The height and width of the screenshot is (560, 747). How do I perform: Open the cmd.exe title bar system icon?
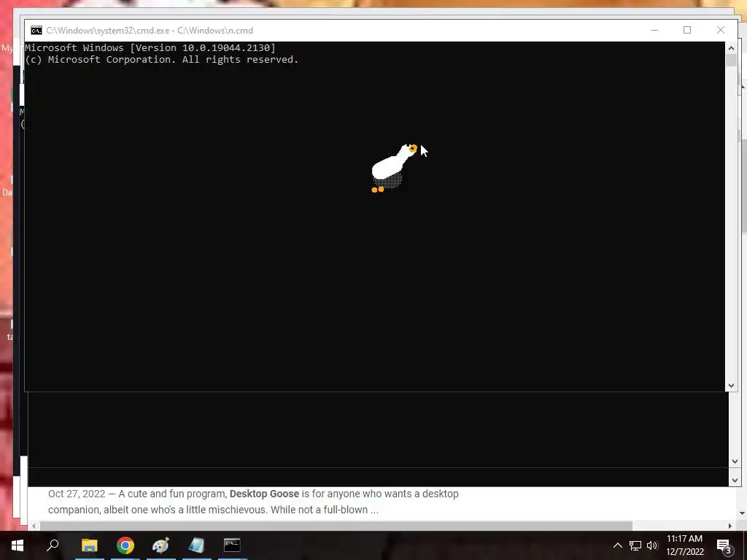coord(36,31)
